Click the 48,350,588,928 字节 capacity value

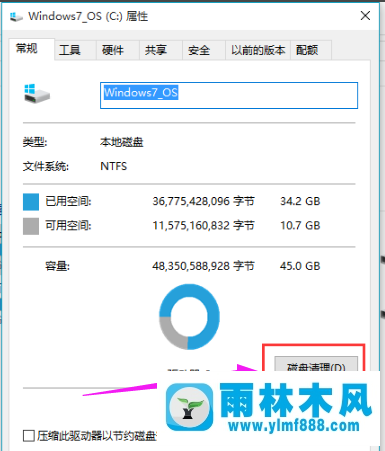[x=204, y=266]
